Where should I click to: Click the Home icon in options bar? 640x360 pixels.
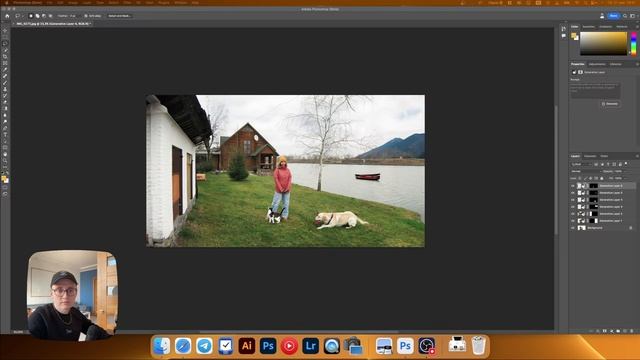7,16
